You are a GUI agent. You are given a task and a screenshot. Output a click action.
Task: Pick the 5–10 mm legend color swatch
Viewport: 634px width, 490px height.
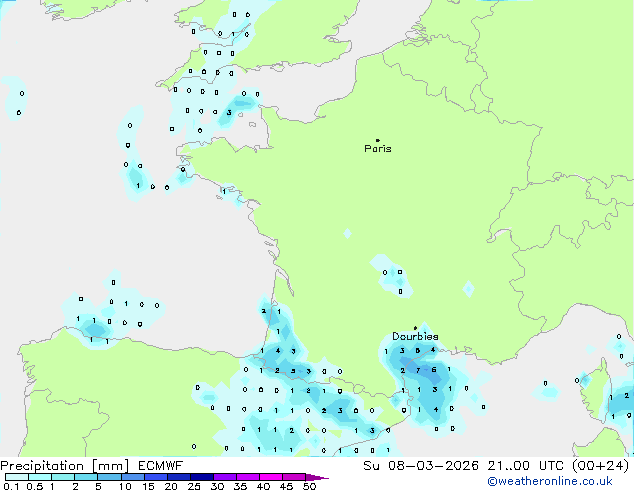tap(109, 477)
